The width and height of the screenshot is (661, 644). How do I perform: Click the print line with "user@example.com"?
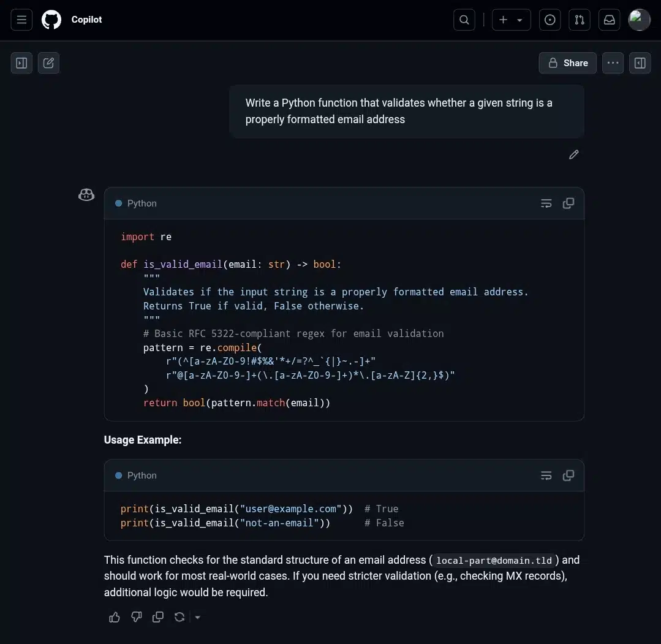(259, 509)
